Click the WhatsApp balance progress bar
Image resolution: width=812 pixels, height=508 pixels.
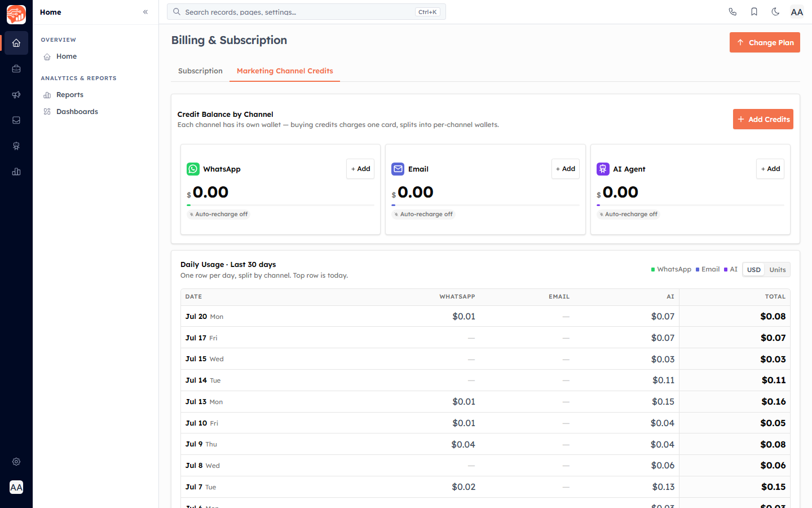pos(280,205)
